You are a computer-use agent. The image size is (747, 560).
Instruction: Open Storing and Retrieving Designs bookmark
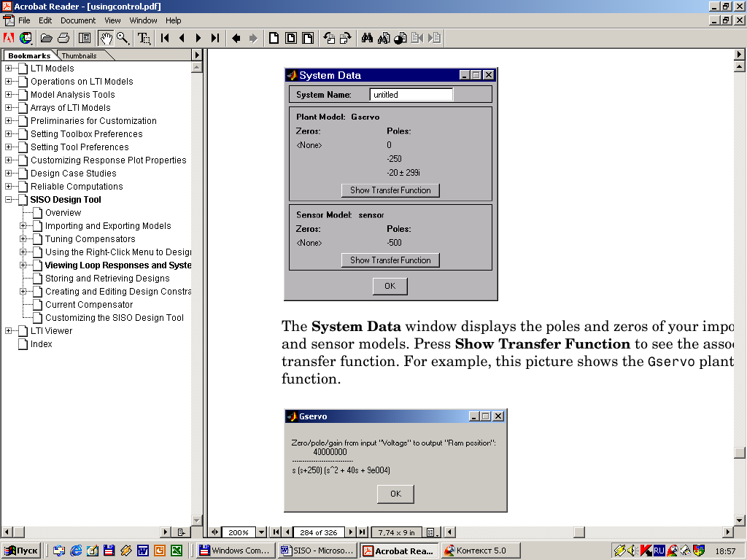pos(107,279)
